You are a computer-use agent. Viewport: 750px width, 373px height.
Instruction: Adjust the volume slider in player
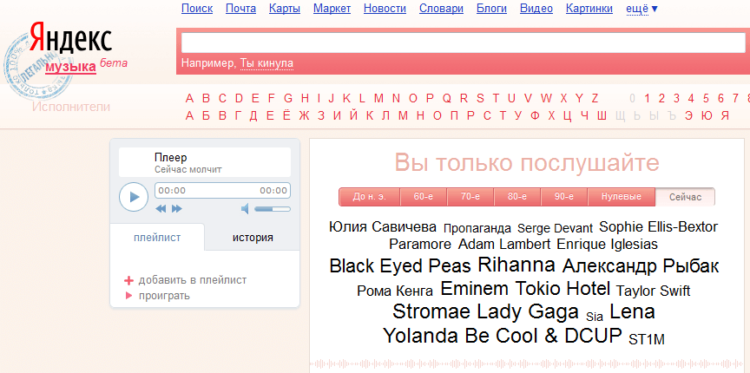272,209
